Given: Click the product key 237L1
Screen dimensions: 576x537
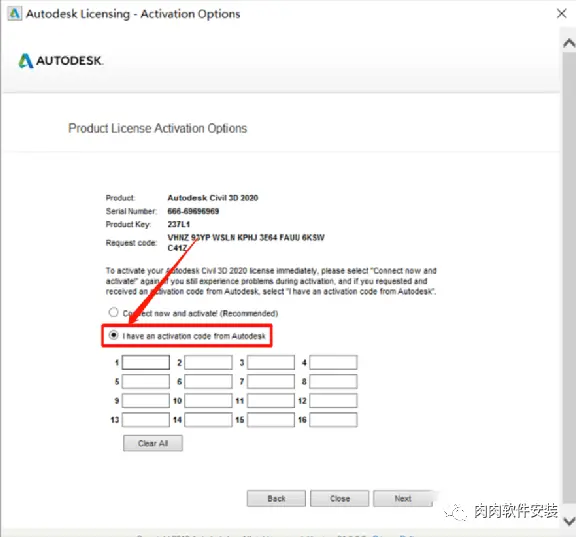Looking at the screenshot, I should tap(179, 224).
